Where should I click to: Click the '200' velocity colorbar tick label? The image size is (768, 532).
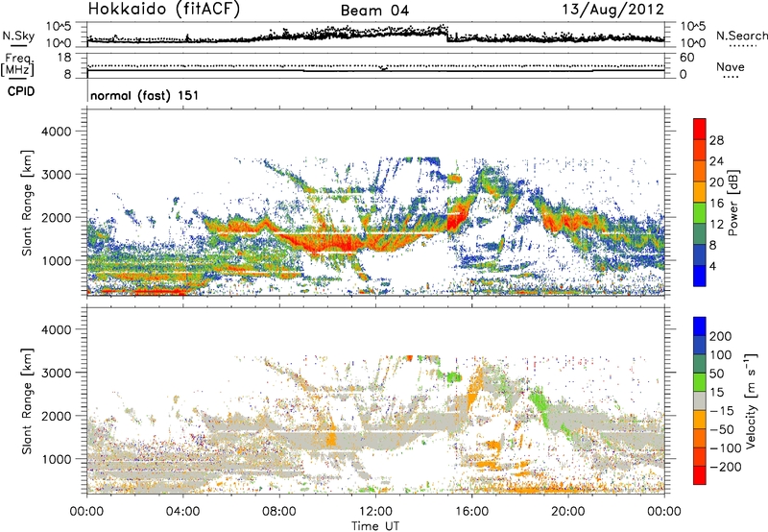click(721, 336)
